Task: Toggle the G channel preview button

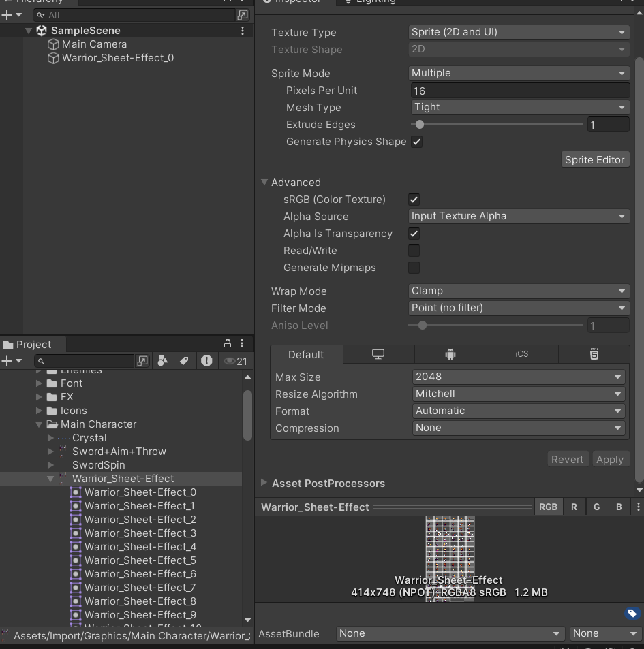Action: tap(597, 507)
